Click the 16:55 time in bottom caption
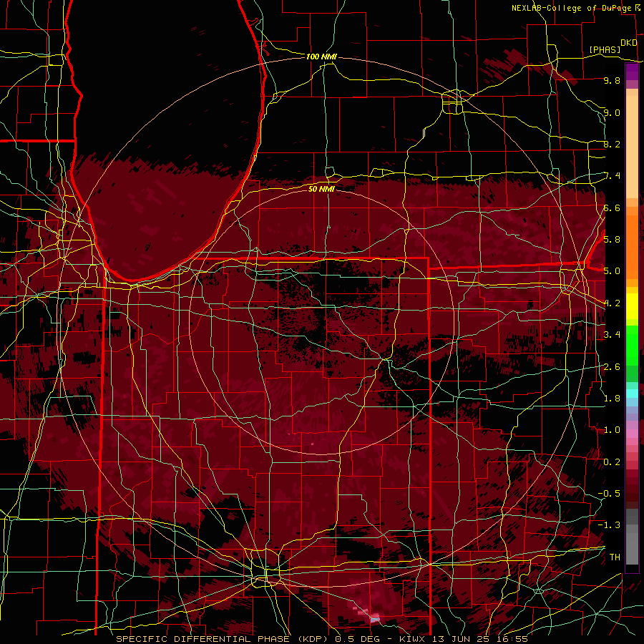Screen dimensions: 644x644 (x=512, y=639)
